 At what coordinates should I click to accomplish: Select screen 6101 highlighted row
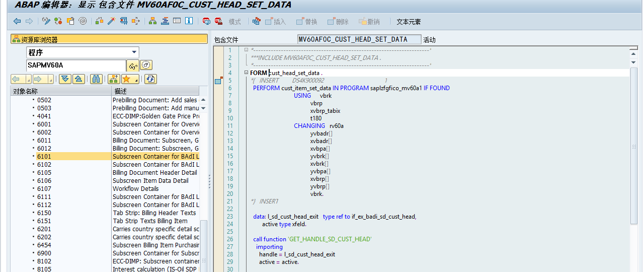105,157
